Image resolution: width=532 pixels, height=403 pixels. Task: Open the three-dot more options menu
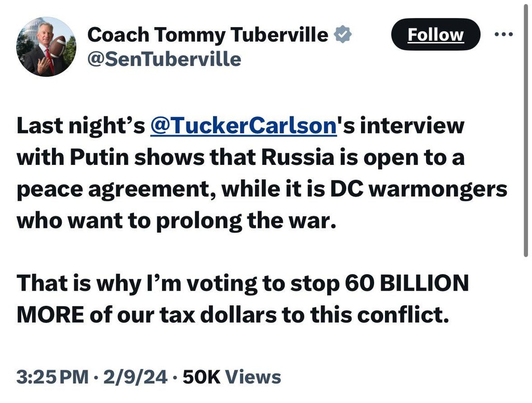tap(502, 34)
